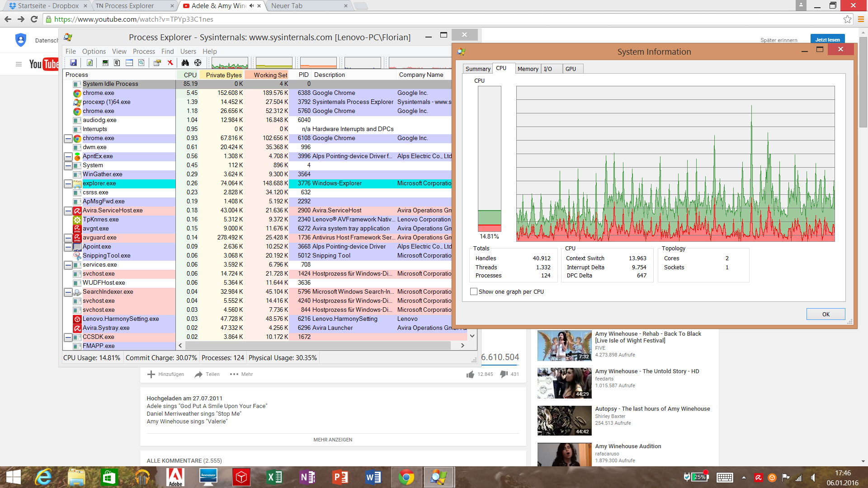
Task: Open Internet Explorer from the taskbar
Action: pyautogui.click(x=43, y=477)
